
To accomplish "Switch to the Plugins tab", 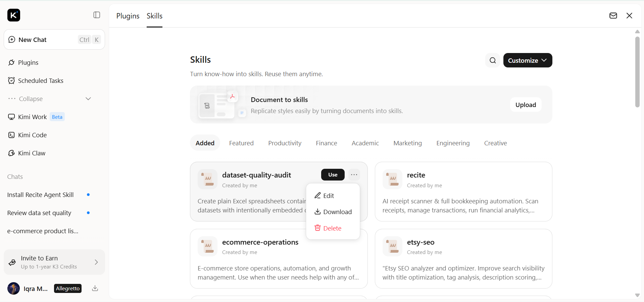I will [128, 16].
